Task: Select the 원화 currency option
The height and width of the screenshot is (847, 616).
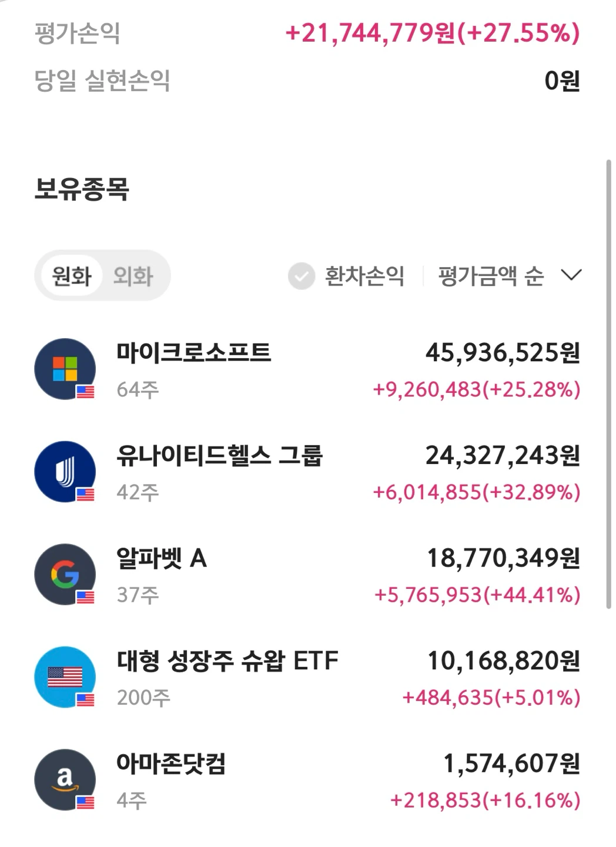Action: pos(72,276)
